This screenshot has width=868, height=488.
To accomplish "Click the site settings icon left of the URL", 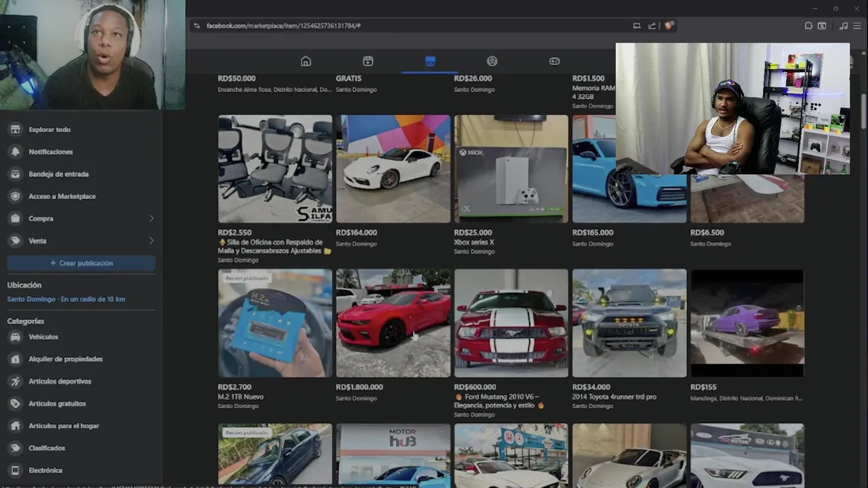I will click(x=197, y=26).
